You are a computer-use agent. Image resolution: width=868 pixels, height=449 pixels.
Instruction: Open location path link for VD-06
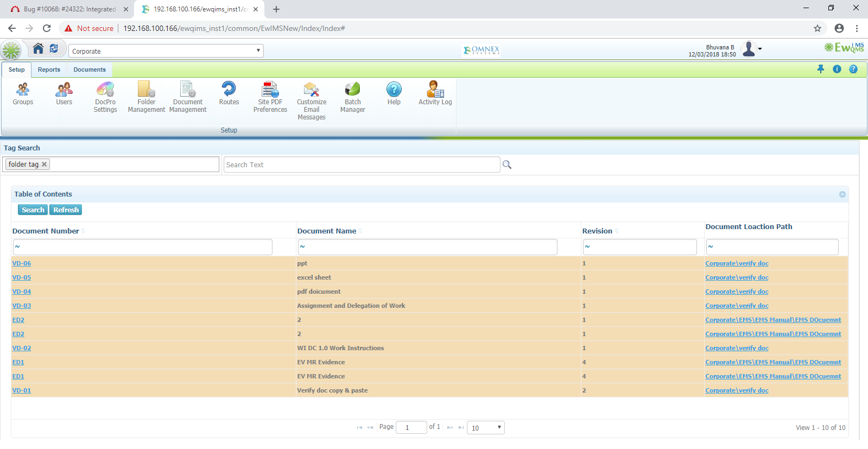[737, 263]
